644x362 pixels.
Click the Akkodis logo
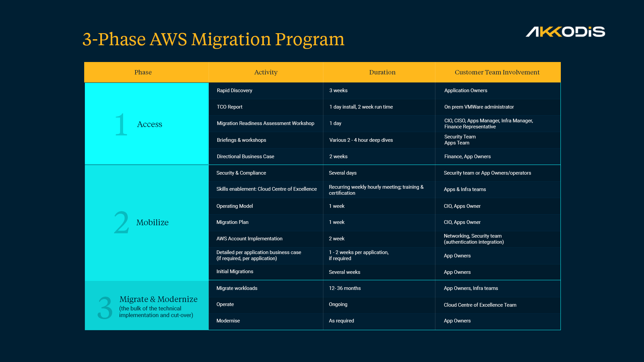tap(565, 32)
